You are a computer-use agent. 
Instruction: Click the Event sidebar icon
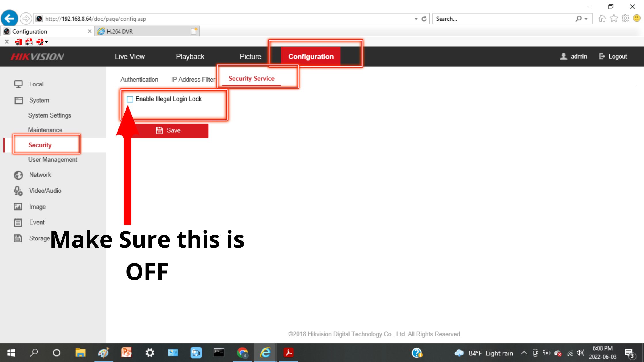[x=18, y=222]
